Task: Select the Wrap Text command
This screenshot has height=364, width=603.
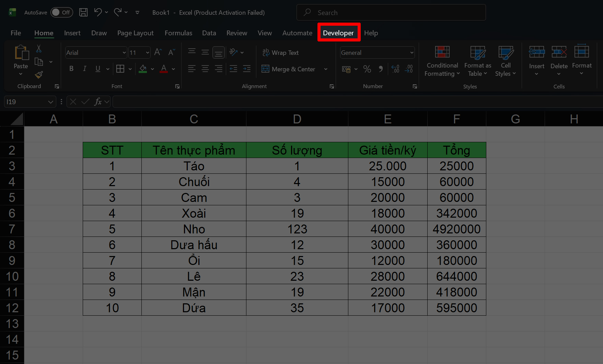Action: pos(280,52)
